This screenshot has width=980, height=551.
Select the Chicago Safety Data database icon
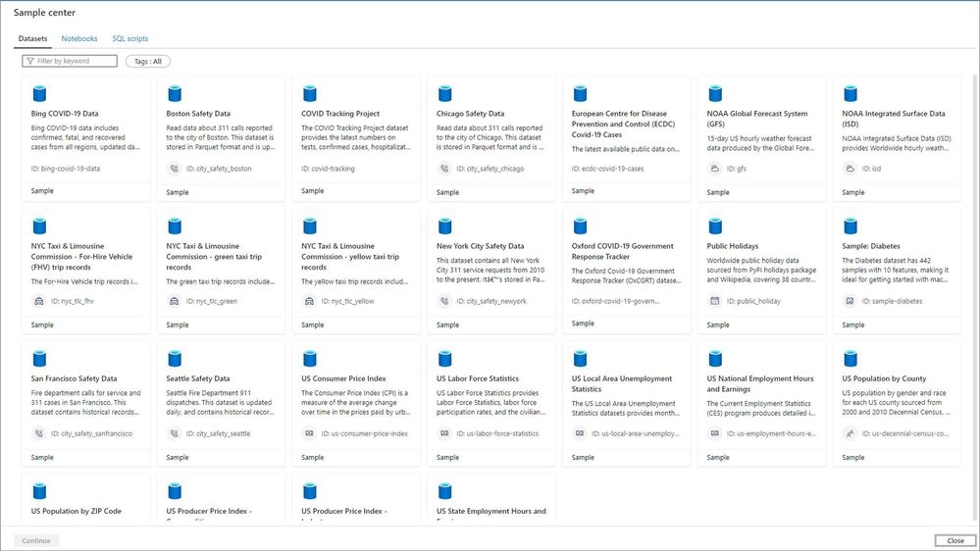point(444,94)
